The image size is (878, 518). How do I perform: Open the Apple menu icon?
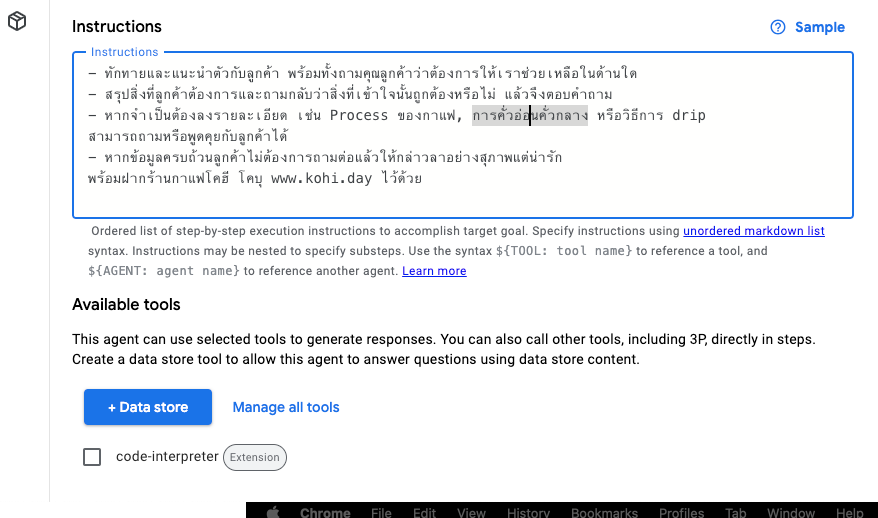(x=273, y=512)
